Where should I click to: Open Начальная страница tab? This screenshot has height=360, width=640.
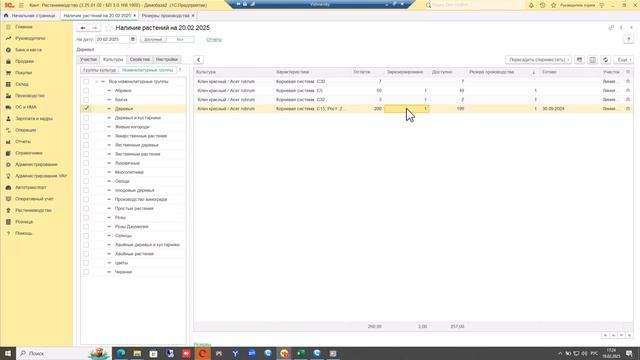click(30, 16)
